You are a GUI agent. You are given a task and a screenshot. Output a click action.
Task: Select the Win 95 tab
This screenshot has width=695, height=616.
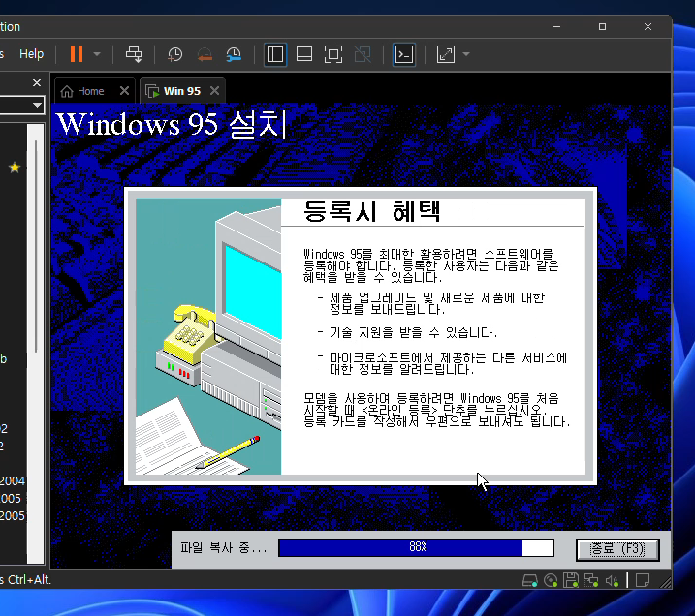pyautogui.click(x=181, y=91)
